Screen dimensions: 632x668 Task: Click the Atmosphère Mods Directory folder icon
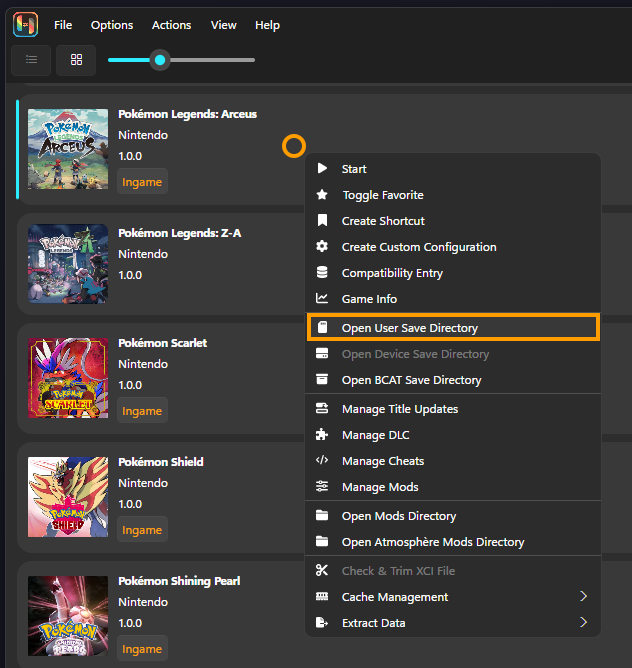tap(322, 541)
